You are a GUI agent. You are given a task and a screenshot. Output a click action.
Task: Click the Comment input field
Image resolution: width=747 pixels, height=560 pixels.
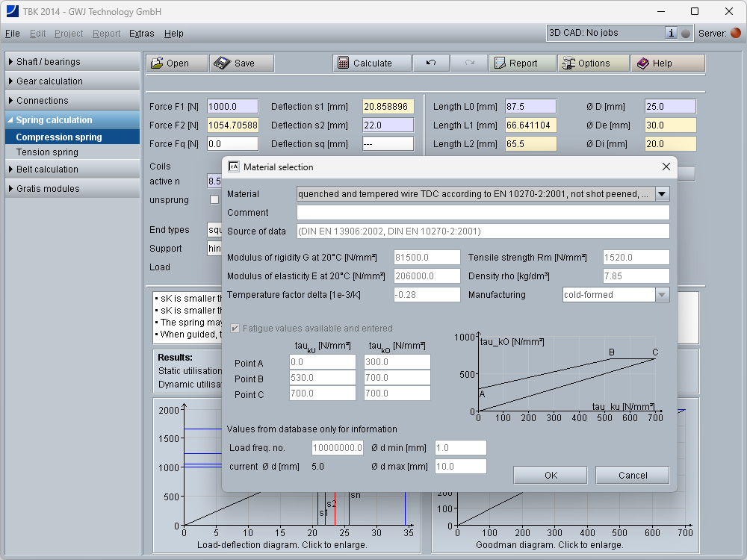click(x=483, y=213)
